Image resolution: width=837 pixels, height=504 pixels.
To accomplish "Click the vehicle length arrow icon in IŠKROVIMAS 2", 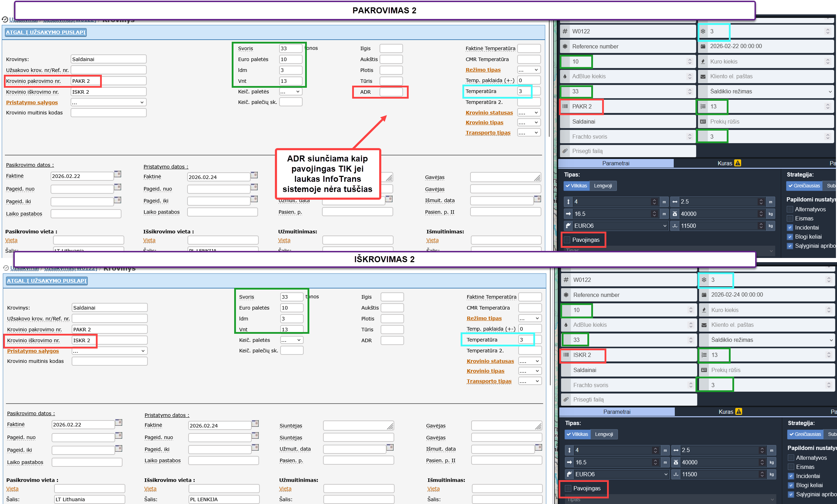I will pyautogui.click(x=569, y=462).
